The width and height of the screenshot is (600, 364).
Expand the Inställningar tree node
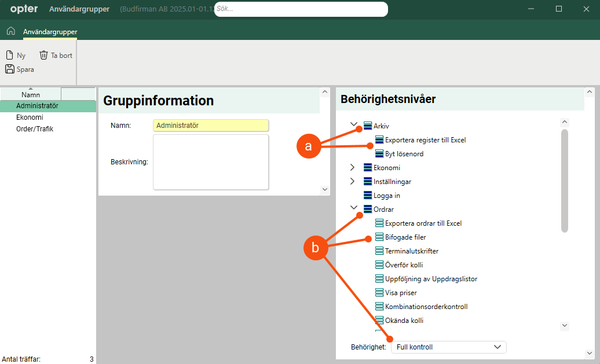tap(352, 182)
